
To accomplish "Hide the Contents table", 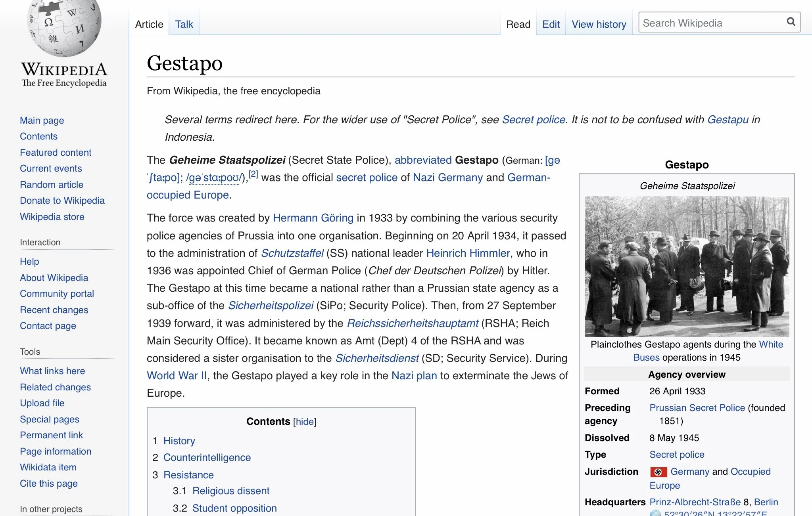I will pyautogui.click(x=305, y=422).
